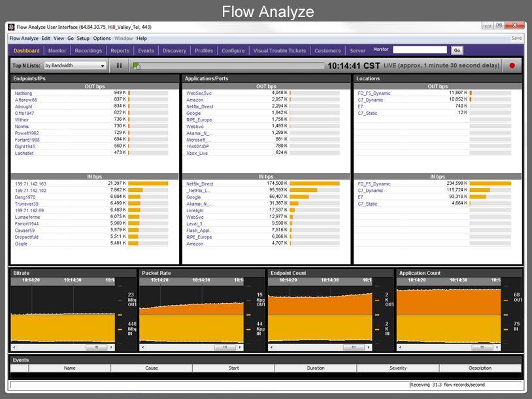Open the Setup menu
532x399 pixels.
[x=83, y=39]
